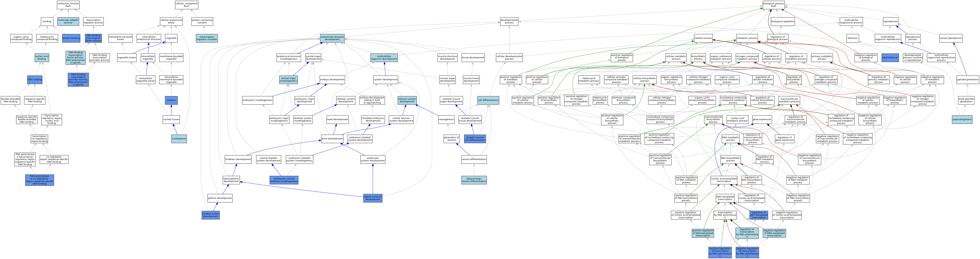The width and height of the screenshot is (980, 259).
Task: Click the 'double-stranded DNA binding' node
Action: [10, 100]
